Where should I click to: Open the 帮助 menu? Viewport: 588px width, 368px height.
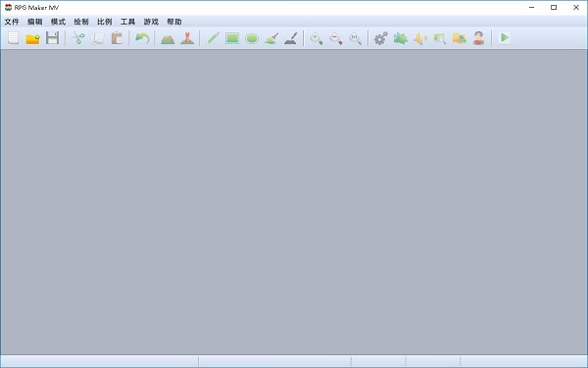point(174,22)
